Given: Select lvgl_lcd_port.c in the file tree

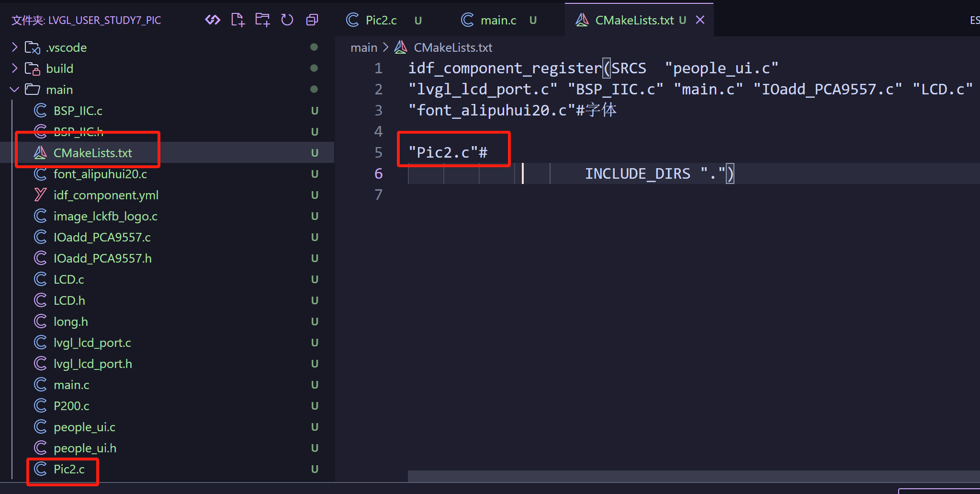Looking at the screenshot, I should point(92,343).
